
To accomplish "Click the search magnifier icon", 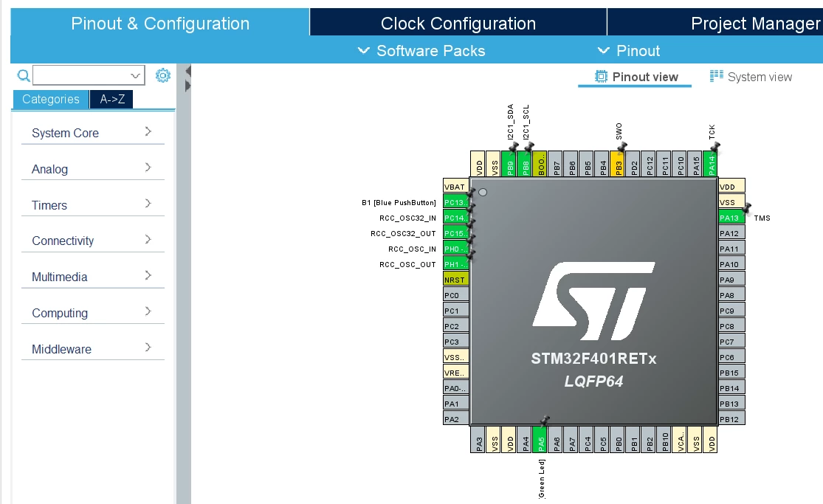I will 23,75.
